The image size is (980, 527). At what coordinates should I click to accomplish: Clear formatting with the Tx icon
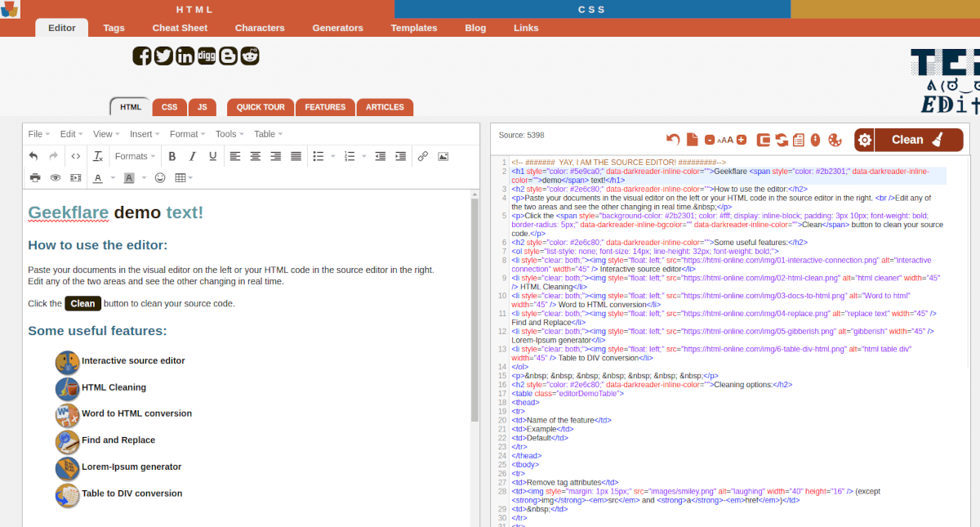[x=98, y=156]
